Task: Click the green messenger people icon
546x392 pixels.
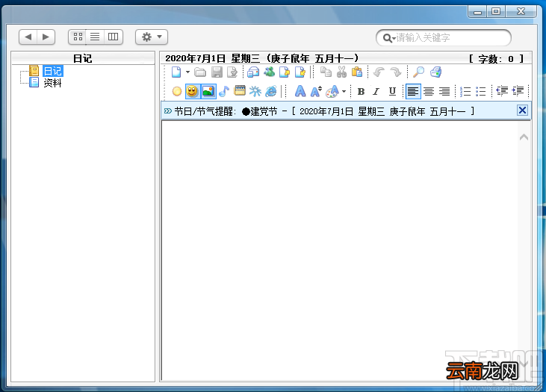Action: [x=269, y=72]
